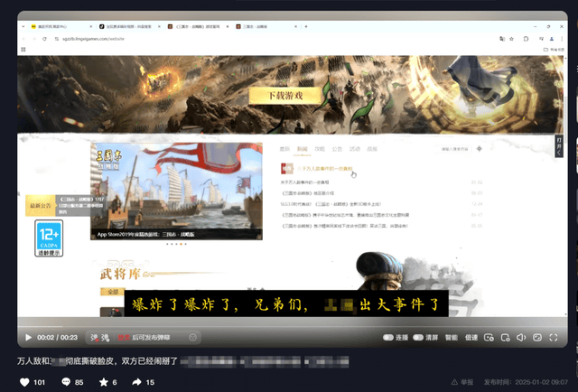
Task: Reload the page in the recorded browser
Action: click(44, 39)
